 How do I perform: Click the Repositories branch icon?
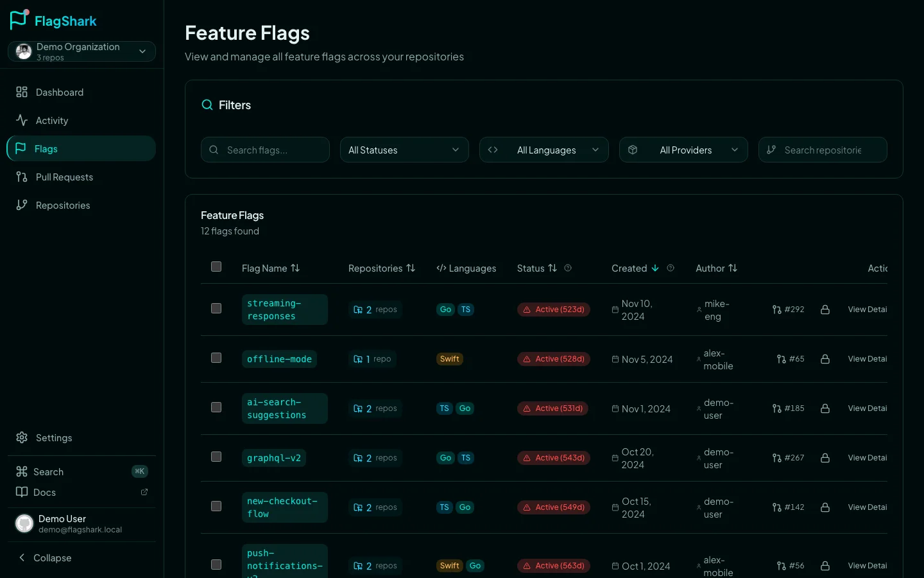[x=21, y=205]
